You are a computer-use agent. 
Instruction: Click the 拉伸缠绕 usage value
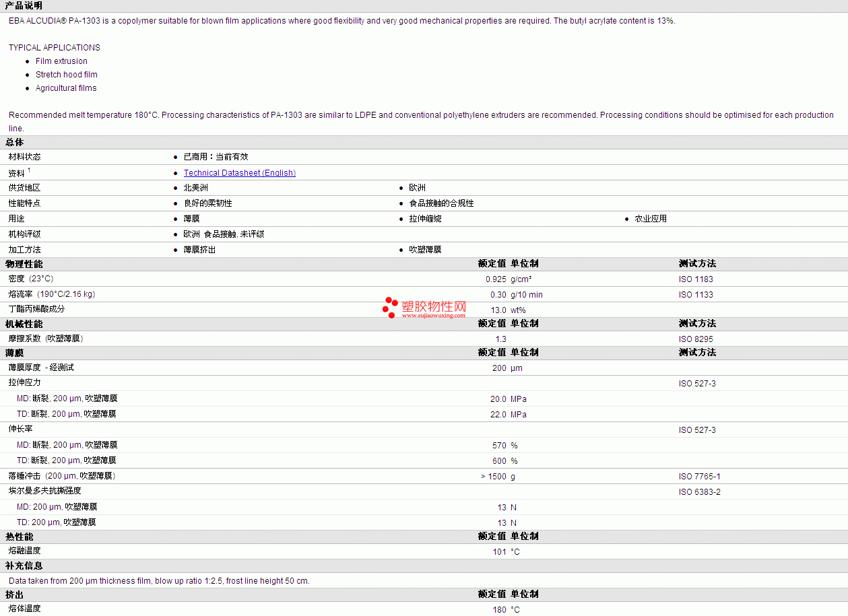point(426,219)
